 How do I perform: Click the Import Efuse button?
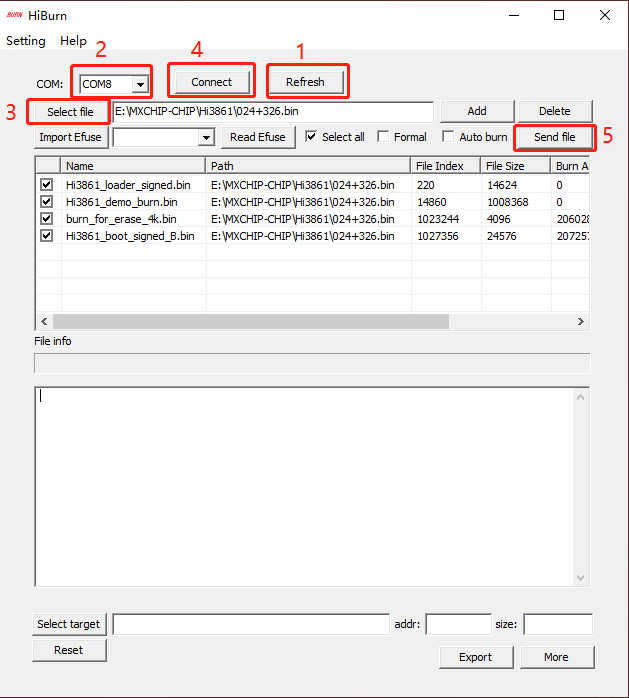point(70,137)
